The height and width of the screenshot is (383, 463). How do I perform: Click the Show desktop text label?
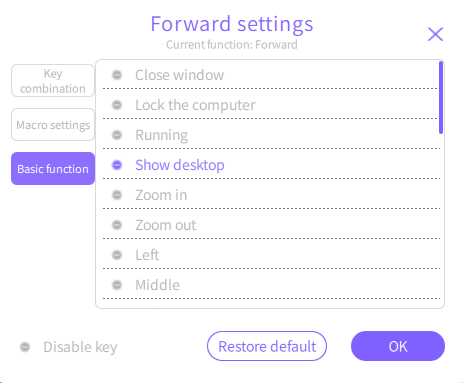pos(180,165)
